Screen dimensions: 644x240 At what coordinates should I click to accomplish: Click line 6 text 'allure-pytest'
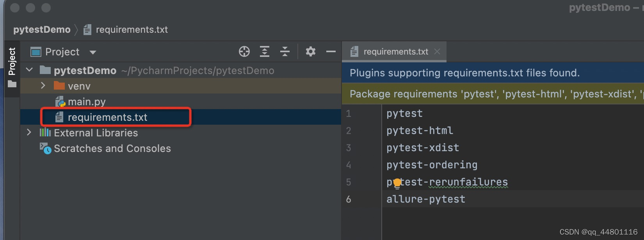tap(426, 199)
